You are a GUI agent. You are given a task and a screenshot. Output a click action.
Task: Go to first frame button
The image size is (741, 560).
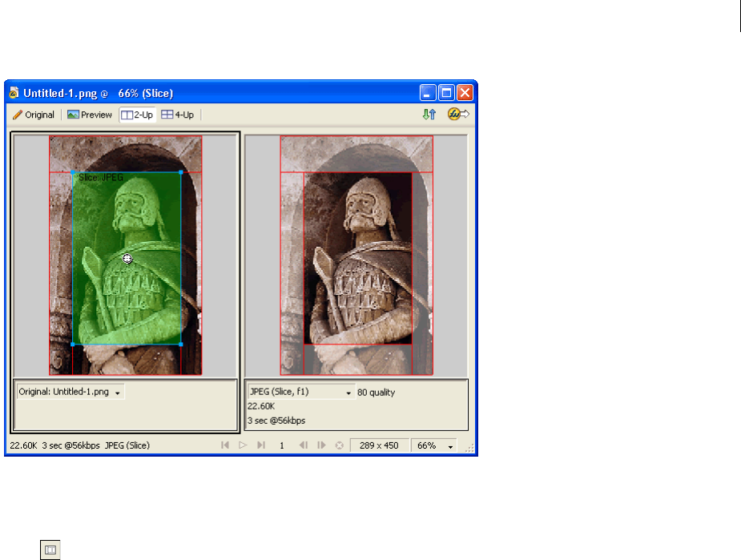[225, 445]
